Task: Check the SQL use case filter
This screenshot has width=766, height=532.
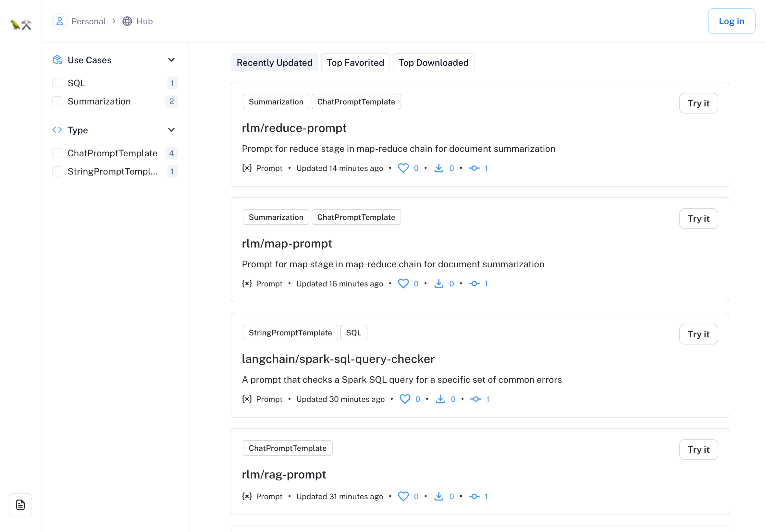Action: tap(57, 83)
